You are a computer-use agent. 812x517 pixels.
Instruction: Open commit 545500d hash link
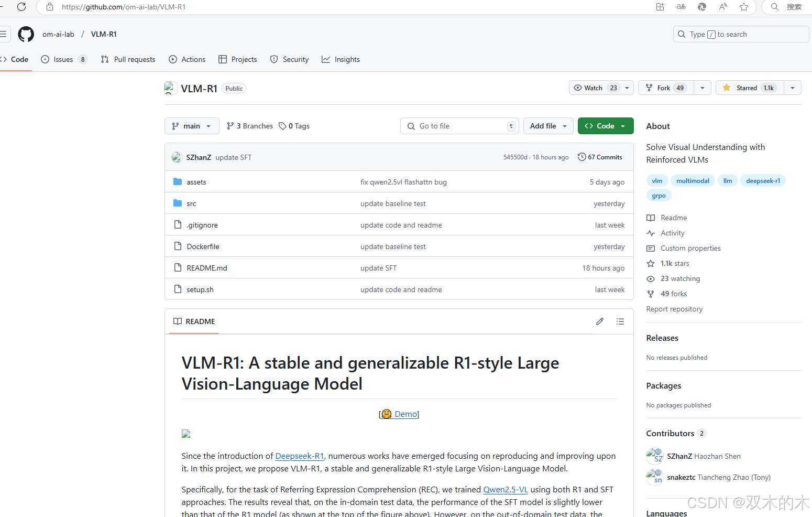coord(515,157)
